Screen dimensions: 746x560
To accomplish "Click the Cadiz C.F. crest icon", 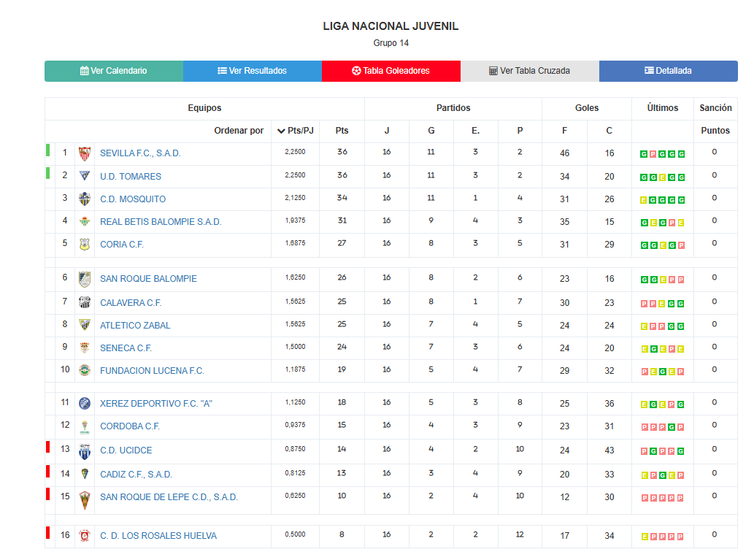I will tap(85, 473).
